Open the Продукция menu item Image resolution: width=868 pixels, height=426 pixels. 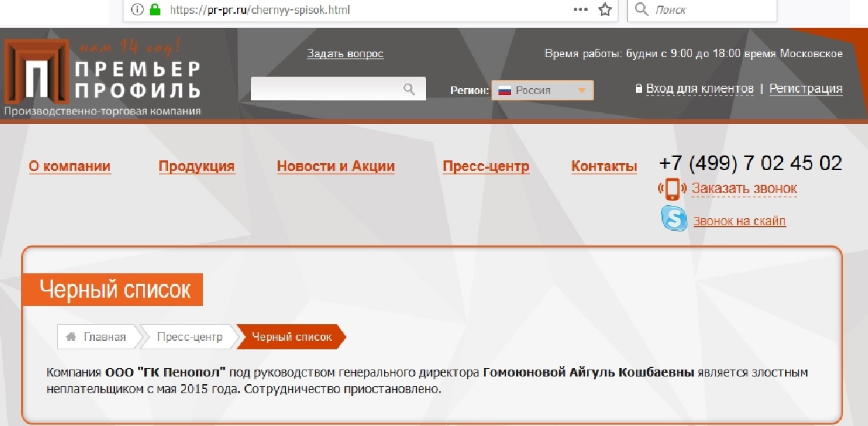tap(197, 167)
